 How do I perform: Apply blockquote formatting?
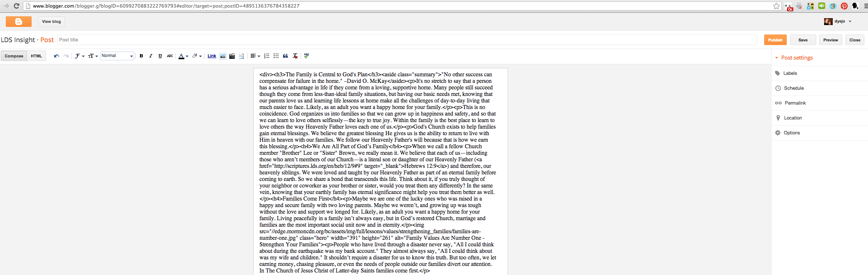pyautogui.click(x=286, y=56)
